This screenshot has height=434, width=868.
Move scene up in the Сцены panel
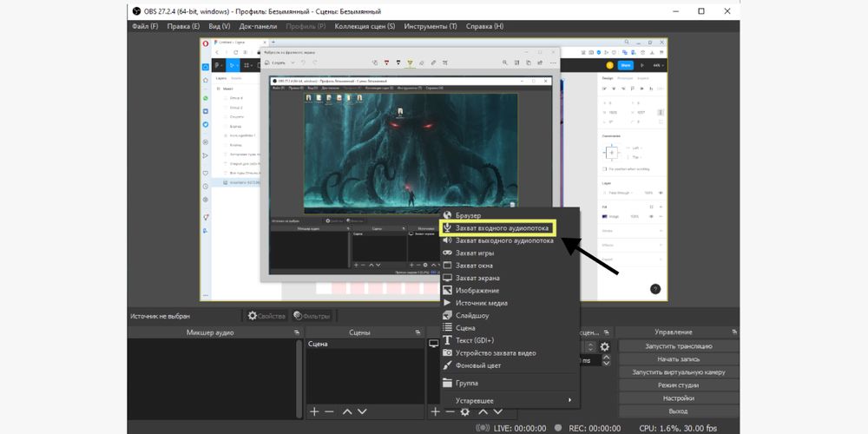tap(347, 411)
